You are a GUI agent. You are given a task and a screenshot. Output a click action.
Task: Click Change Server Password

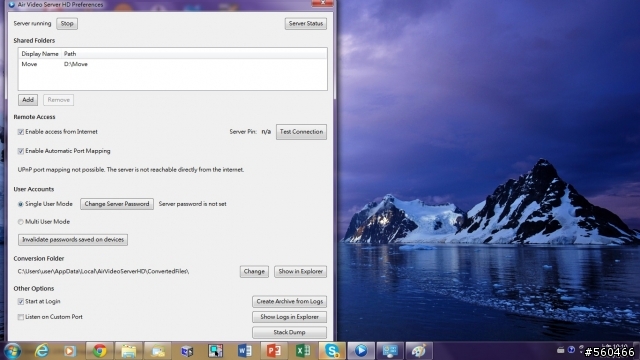click(x=117, y=204)
